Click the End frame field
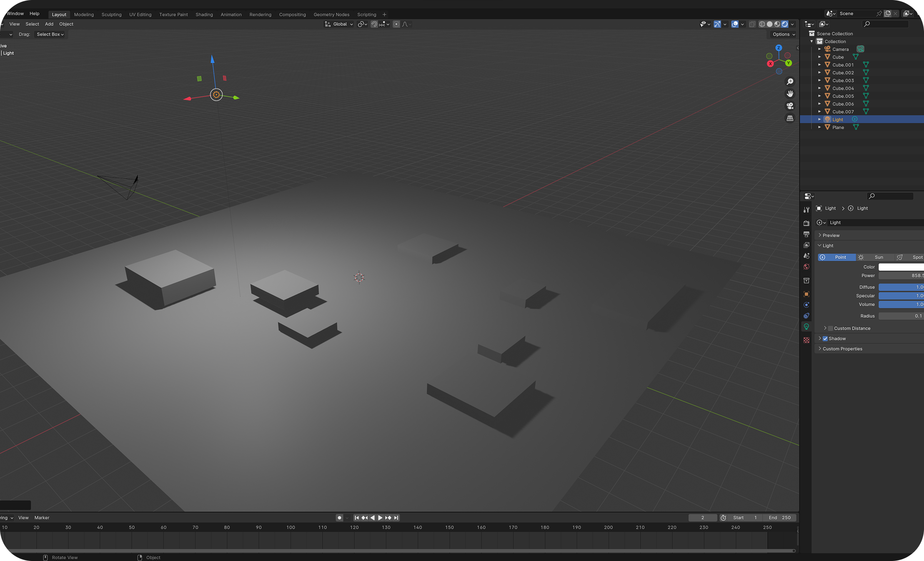This screenshot has height=561, width=924. point(780,518)
